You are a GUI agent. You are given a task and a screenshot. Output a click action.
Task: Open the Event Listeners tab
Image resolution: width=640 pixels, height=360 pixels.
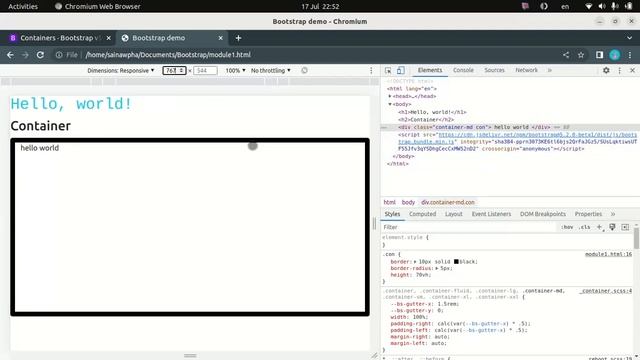pyautogui.click(x=491, y=214)
